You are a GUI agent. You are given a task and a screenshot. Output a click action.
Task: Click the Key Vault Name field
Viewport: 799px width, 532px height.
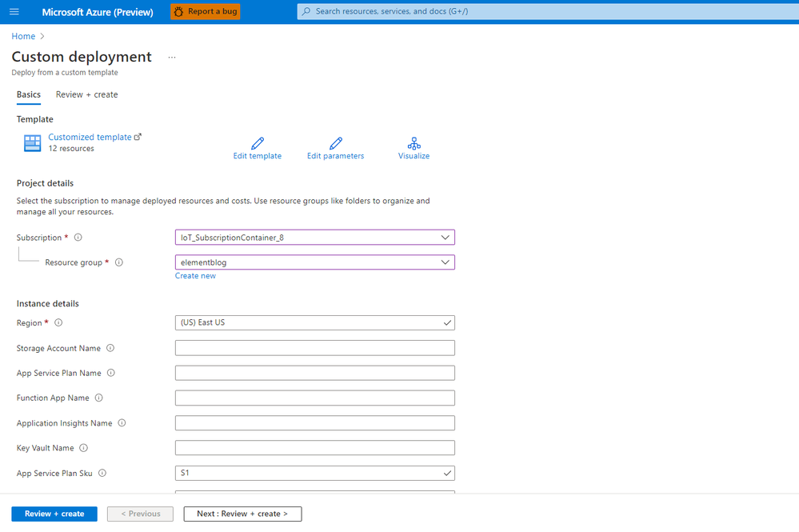pyautogui.click(x=315, y=448)
